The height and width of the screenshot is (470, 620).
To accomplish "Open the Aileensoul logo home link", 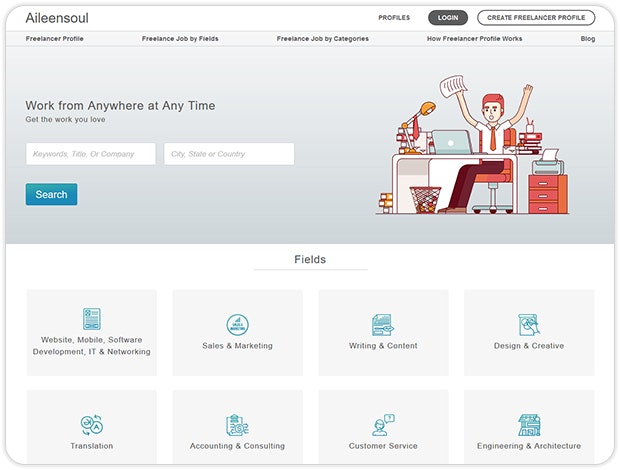I will [57, 18].
